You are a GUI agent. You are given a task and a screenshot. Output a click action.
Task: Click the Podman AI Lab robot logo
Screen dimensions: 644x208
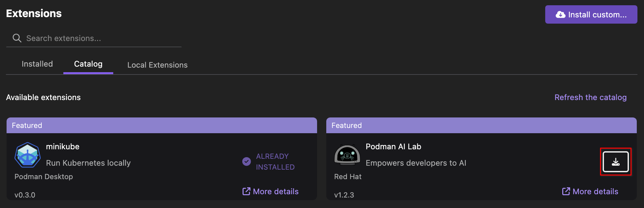tap(347, 155)
